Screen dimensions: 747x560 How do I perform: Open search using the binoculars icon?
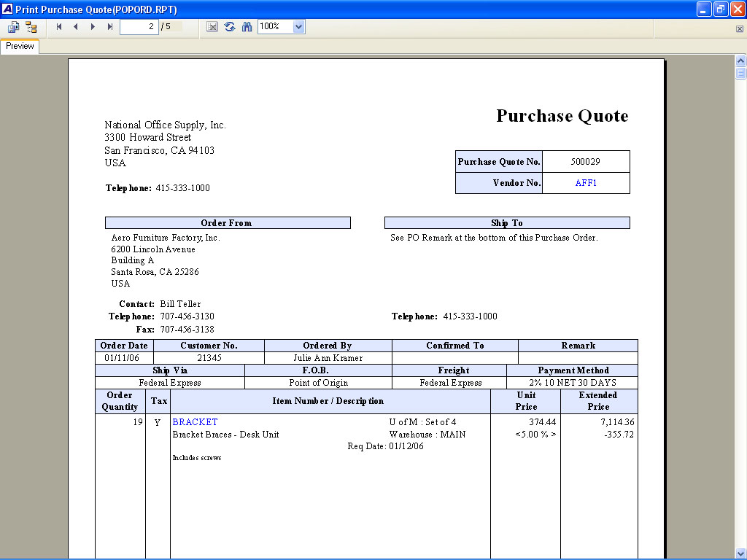(x=247, y=26)
